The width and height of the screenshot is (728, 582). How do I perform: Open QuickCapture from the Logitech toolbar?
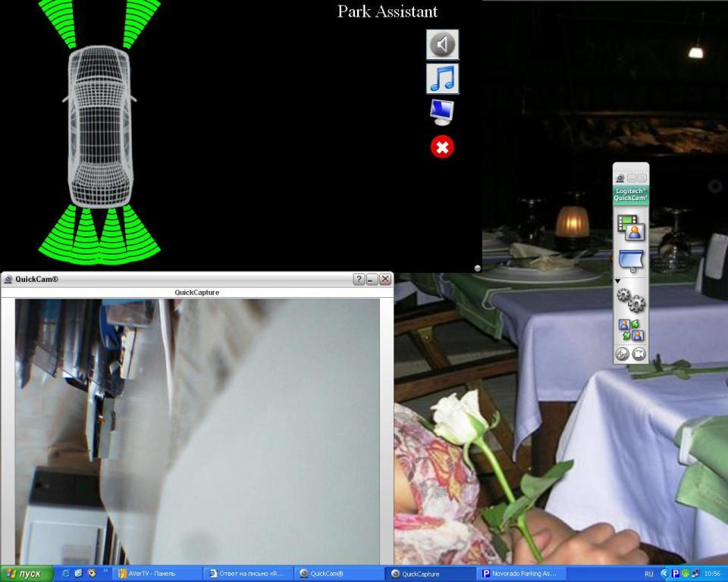(630, 227)
